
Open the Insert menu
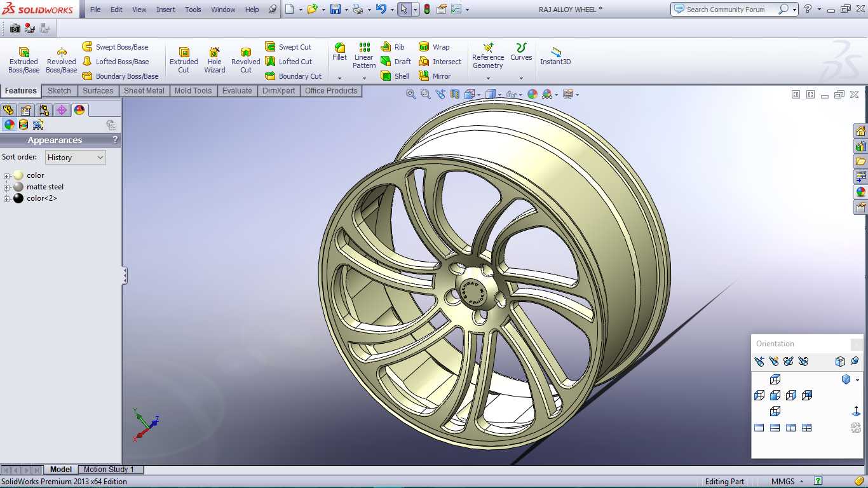coord(166,10)
